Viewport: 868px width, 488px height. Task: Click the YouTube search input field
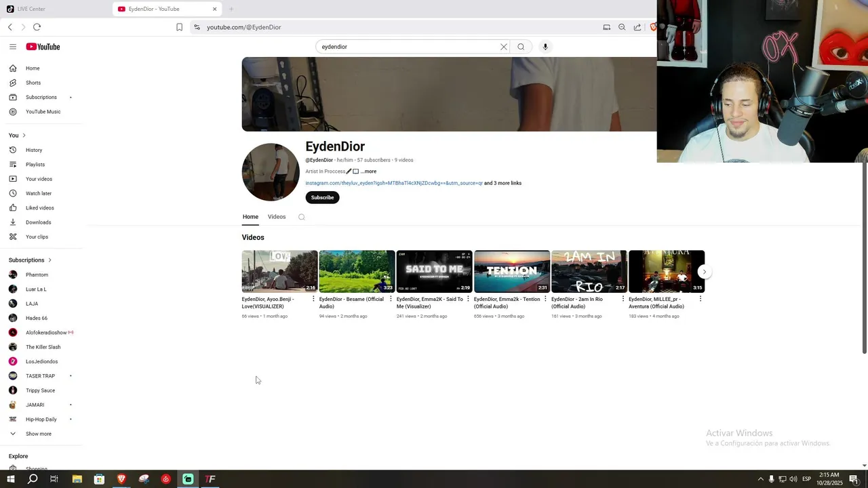409,47
